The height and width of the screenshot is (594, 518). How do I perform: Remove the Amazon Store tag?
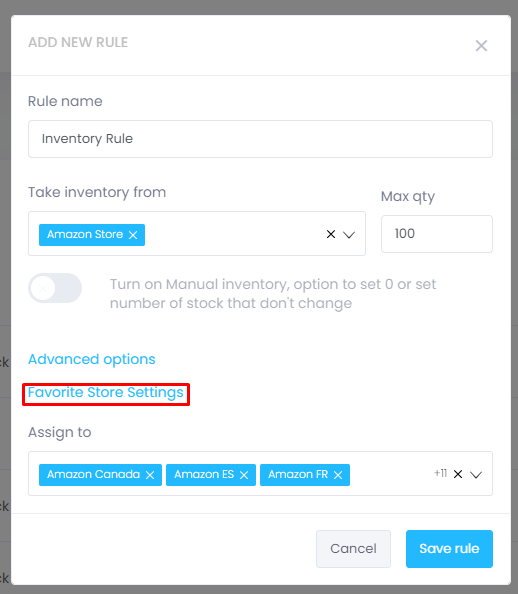tap(133, 235)
